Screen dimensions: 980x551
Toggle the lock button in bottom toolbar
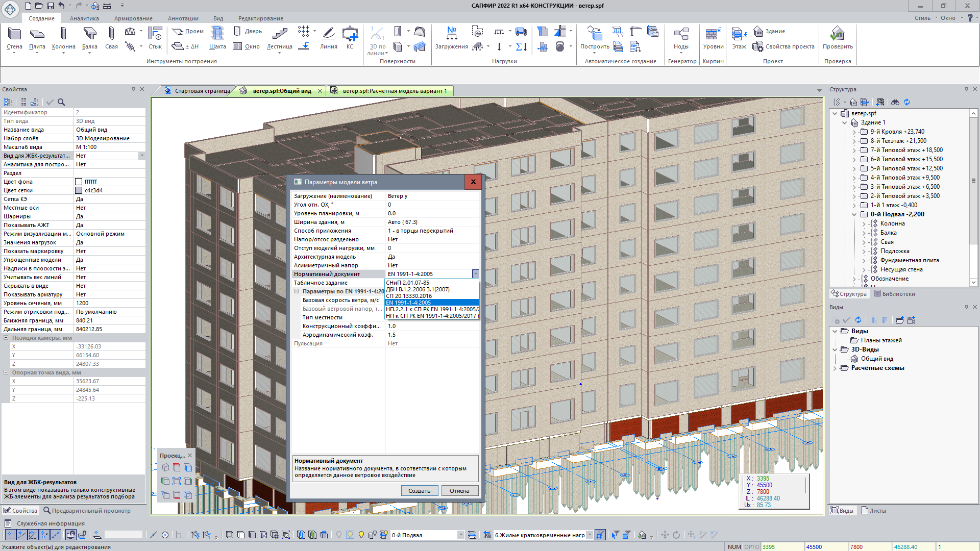82,535
